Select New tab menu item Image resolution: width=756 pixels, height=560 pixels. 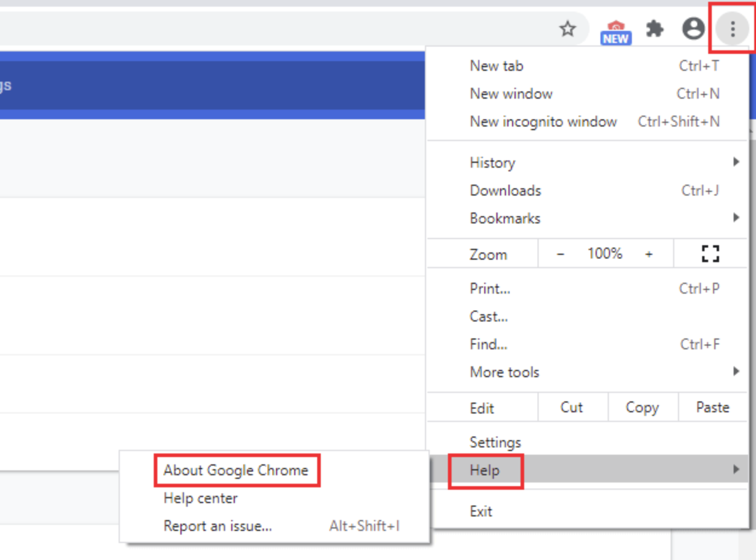click(587, 66)
